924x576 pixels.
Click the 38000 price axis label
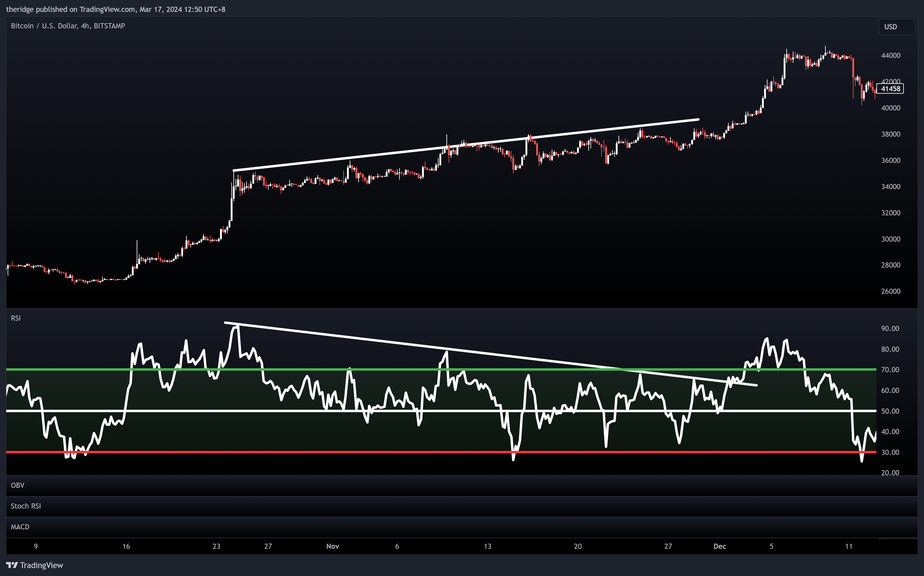(x=890, y=134)
